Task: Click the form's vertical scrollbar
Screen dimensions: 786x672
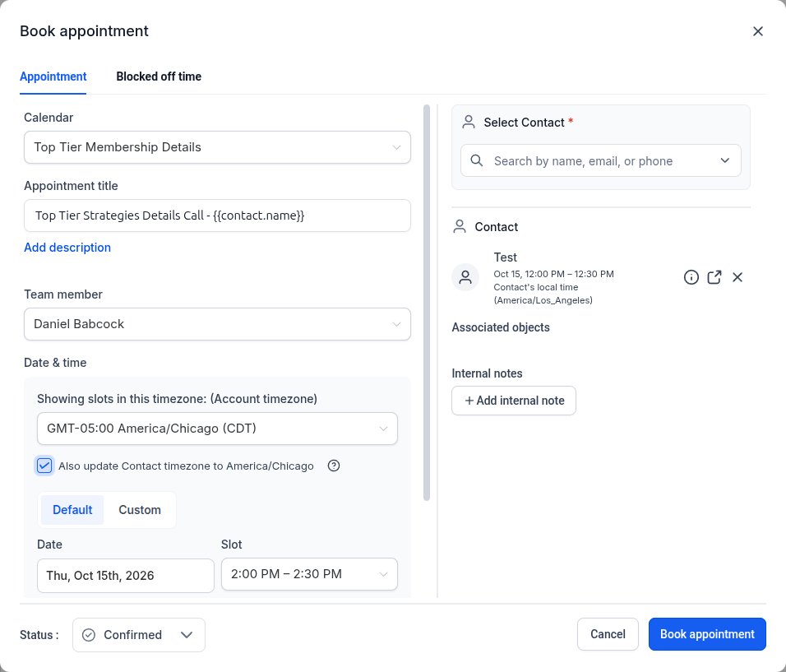Action: coord(427,303)
